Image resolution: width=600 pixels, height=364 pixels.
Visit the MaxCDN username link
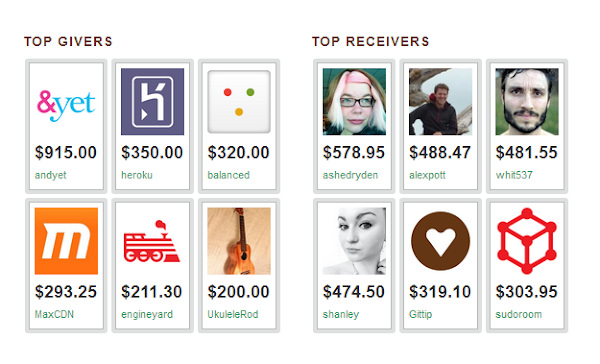click(54, 315)
